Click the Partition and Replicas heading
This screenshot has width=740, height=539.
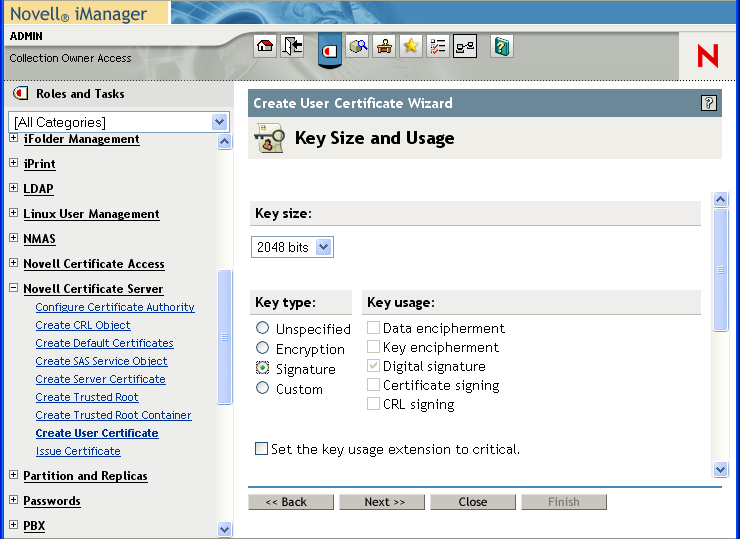click(85, 476)
